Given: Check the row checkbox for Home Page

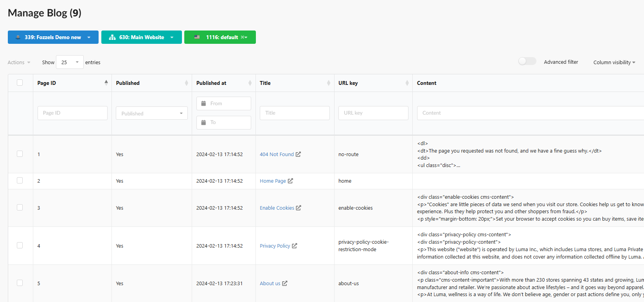Looking at the screenshot, I should pyautogui.click(x=20, y=180).
